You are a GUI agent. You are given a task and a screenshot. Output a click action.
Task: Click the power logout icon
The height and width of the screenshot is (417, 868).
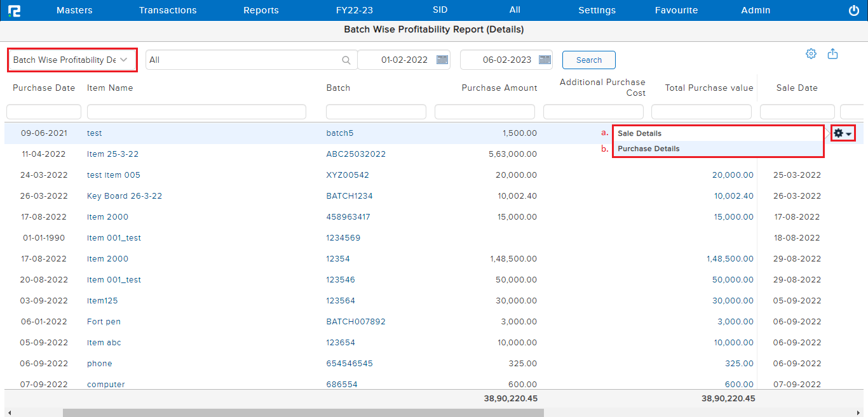(853, 10)
